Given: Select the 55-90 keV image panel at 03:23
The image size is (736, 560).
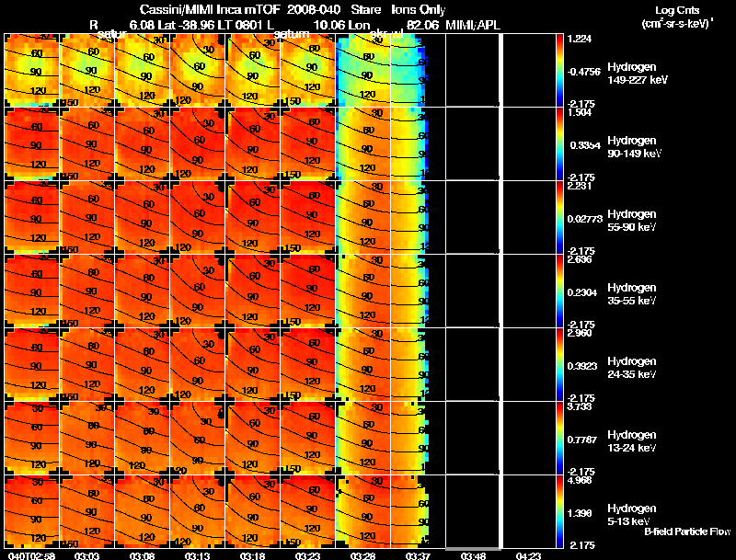Looking at the screenshot, I should tap(308, 218).
